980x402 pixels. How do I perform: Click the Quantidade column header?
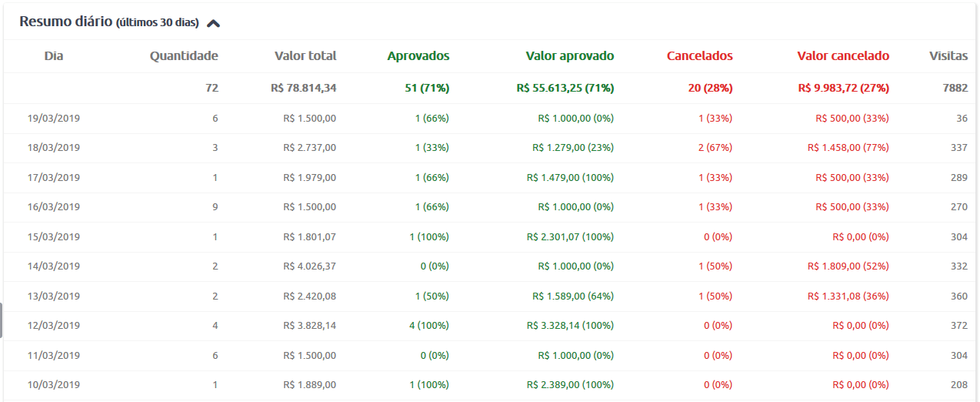click(184, 55)
